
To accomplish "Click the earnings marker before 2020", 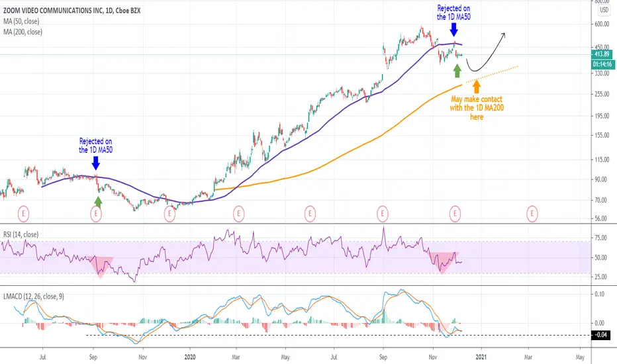I will tap(169, 214).
